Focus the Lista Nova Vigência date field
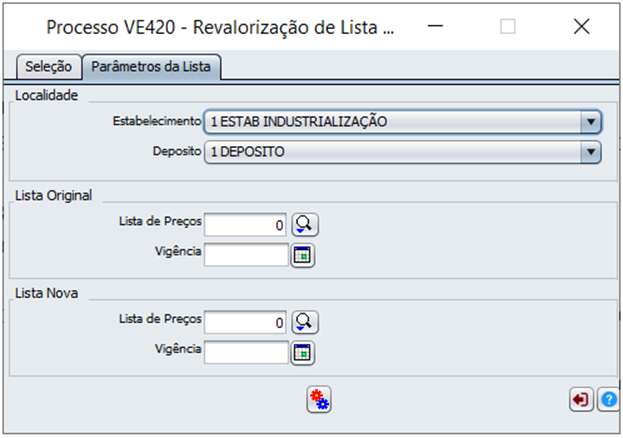The image size is (623, 438). [246, 352]
